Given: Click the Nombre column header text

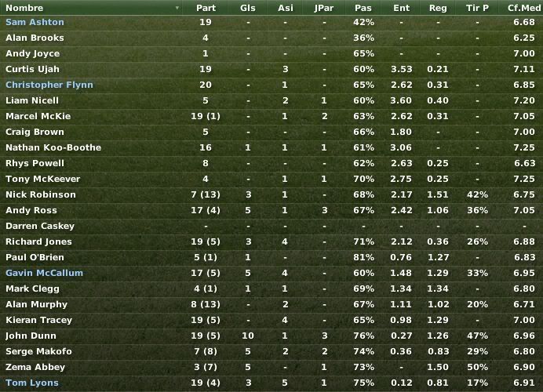Looking at the screenshot, I should pyautogui.click(x=24, y=8).
